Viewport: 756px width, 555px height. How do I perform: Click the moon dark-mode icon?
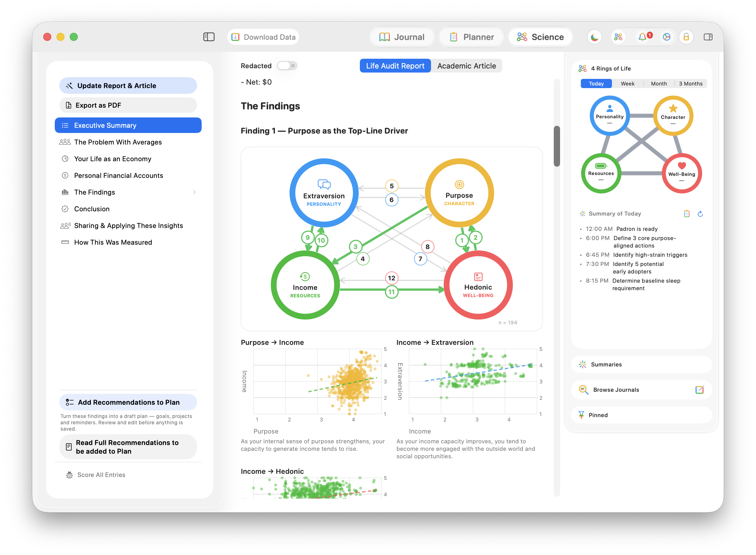[x=594, y=37]
